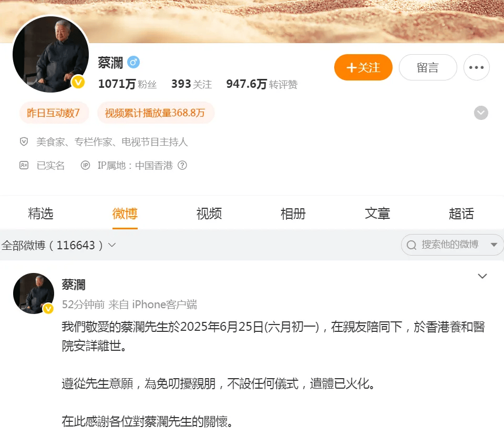Open the three-dots more options menu
This screenshot has width=504, height=436.
476,67
